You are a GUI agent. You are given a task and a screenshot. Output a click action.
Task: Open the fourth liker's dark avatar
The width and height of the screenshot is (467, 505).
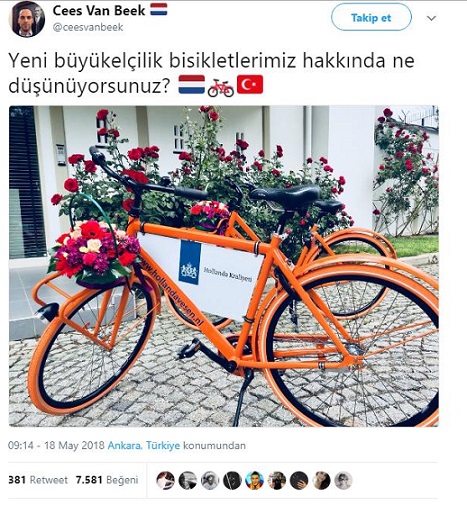(232, 480)
